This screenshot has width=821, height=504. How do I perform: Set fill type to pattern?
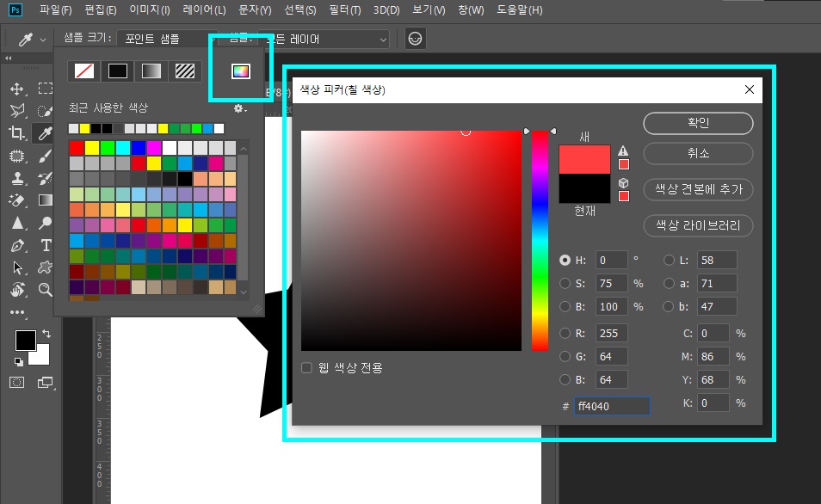coord(184,71)
